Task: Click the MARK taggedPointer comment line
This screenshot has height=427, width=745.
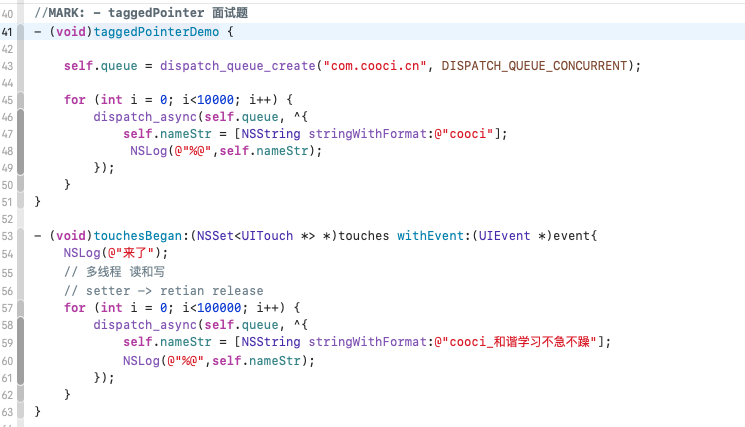Action: coord(141,13)
